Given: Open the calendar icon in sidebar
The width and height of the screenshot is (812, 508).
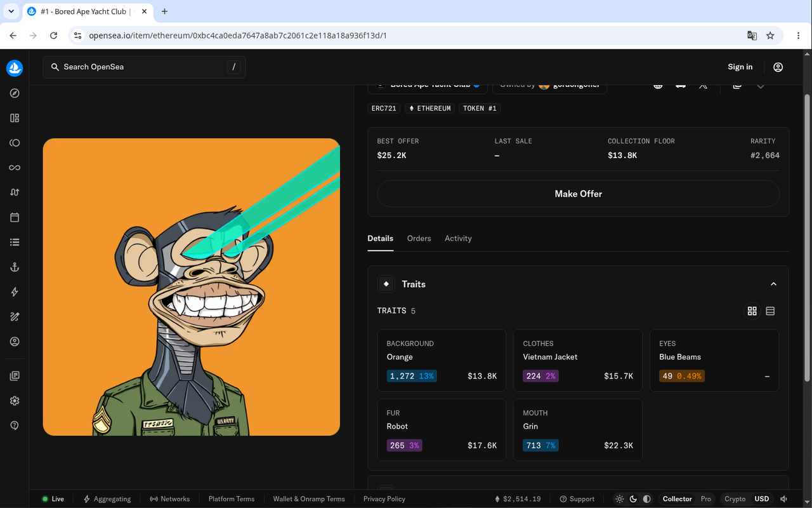Looking at the screenshot, I should (15, 217).
